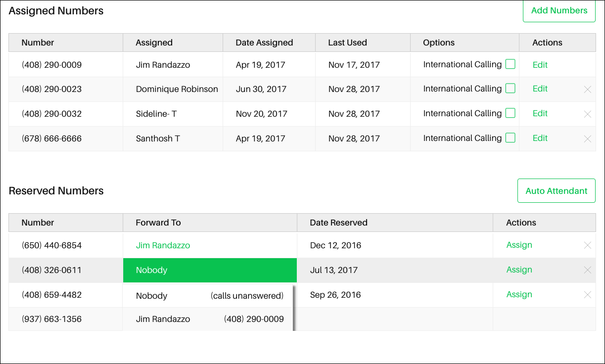Remove assigned number (678) 666-6666
The height and width of the screenshot is (364, 605).
click(587, 139)
